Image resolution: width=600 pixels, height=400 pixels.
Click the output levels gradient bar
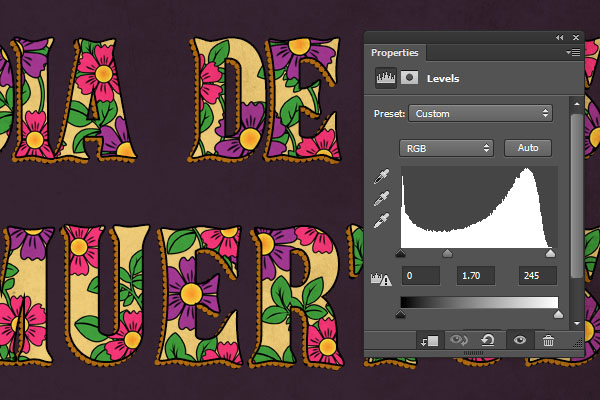[x=479, y=302]
